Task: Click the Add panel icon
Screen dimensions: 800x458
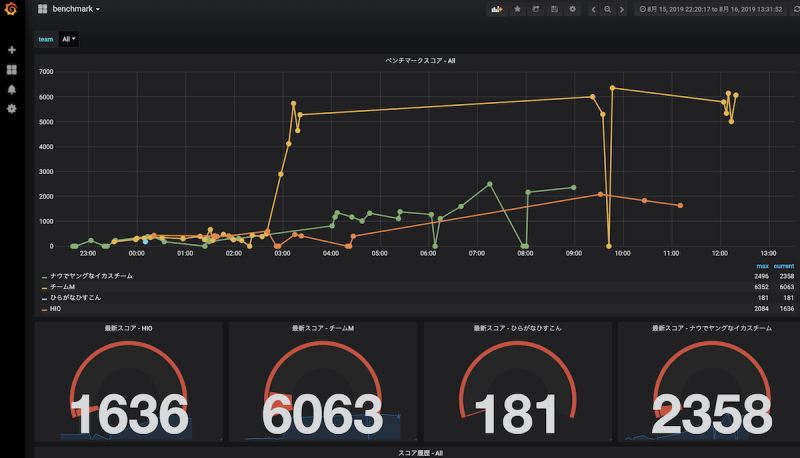Action: pyautogui.click(x=497, y=9)
